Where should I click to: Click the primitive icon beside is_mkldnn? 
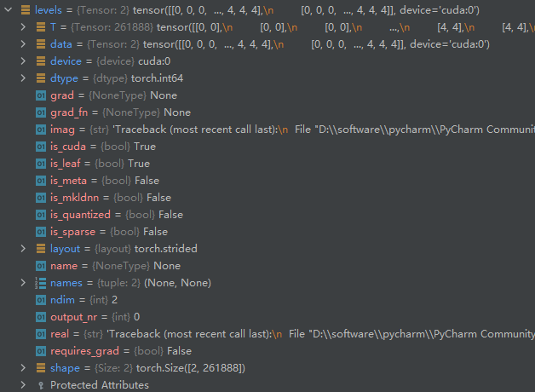(41, 198)
